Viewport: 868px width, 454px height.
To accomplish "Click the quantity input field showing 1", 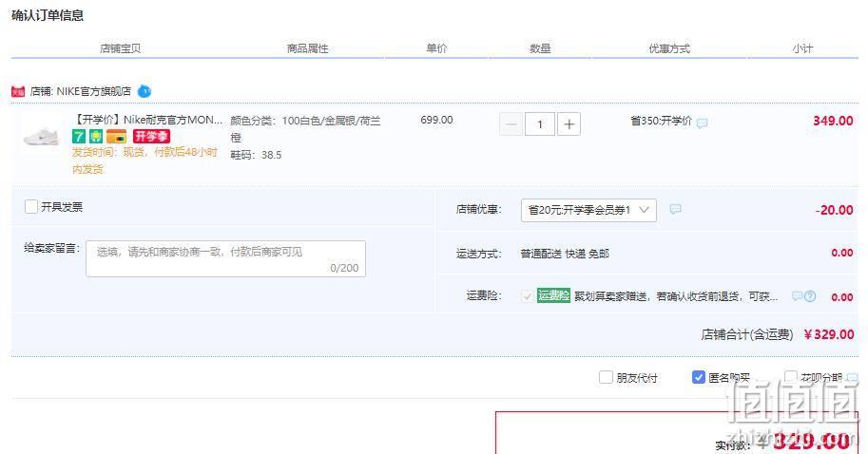I will 540,124.
